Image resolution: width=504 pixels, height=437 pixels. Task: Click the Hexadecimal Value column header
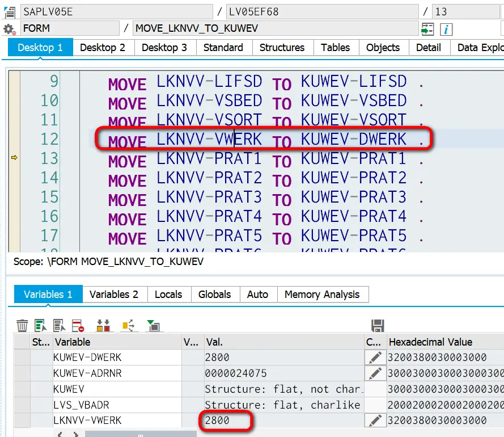445,342
